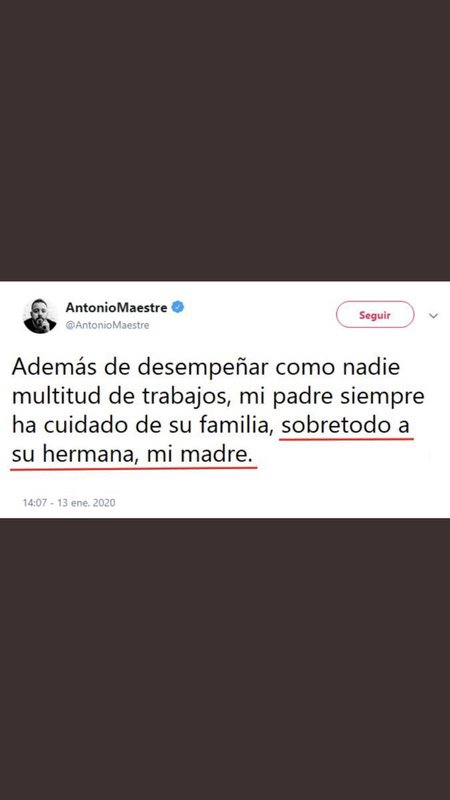Select the underlined phrase 'sobretodo a'
Screen dimensions: 450x800
[346, 426]
